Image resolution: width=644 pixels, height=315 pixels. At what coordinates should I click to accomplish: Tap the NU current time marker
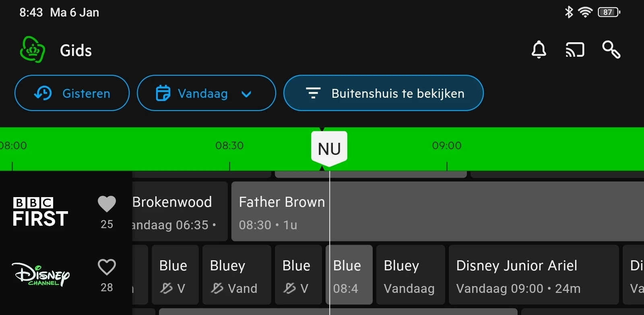329,148
